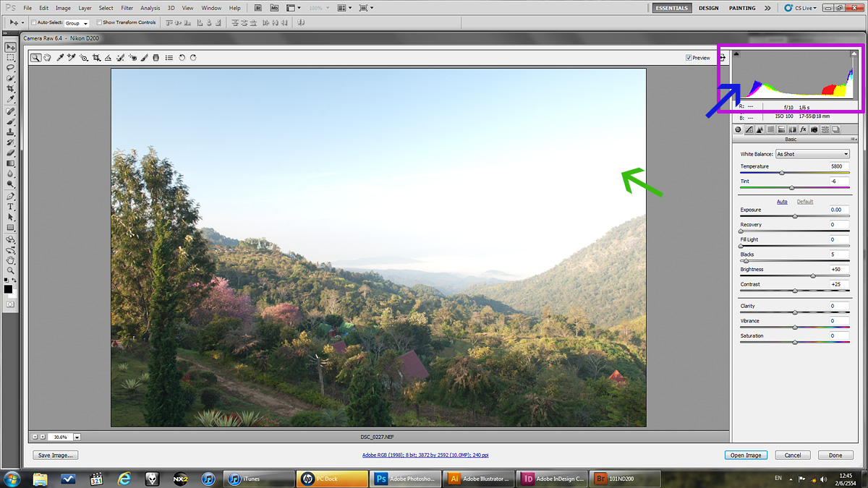Open the Camera Calibration panel tab
The width and height of the screenshot is (868, 488).
point(814,129)
